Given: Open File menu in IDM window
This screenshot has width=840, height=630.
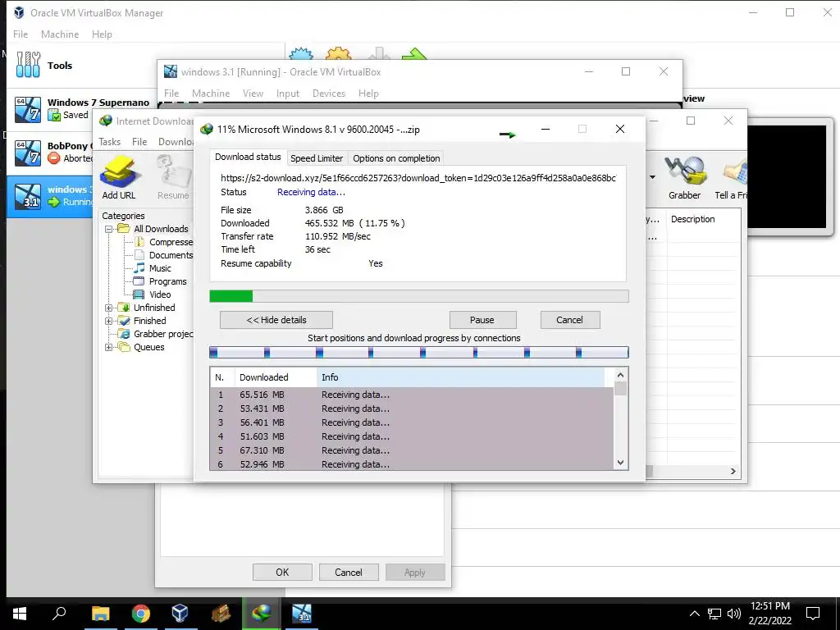Looking at the screenshot, I should coord(139,142).
